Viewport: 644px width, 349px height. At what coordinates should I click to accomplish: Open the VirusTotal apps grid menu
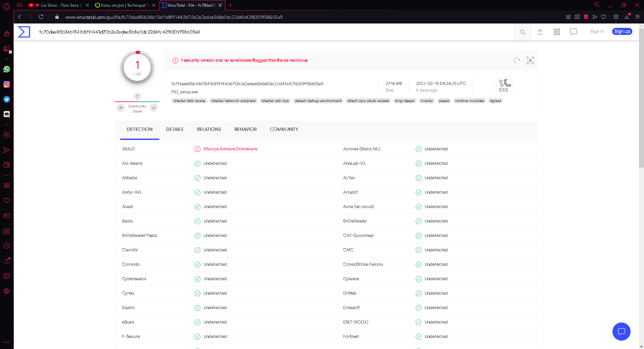(x=557, y=32)
